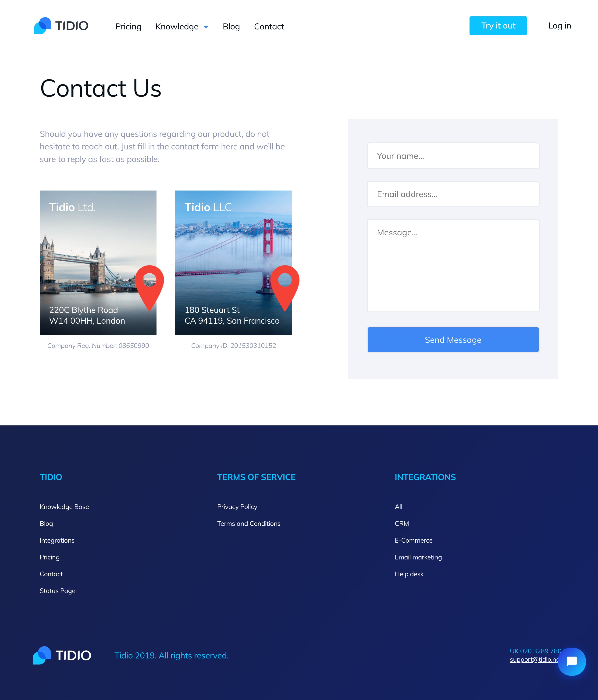Screen dimensions: 598x700
Task: Click the Privacy Policy link
Action: pyautogui.click(x=237, y=506)
